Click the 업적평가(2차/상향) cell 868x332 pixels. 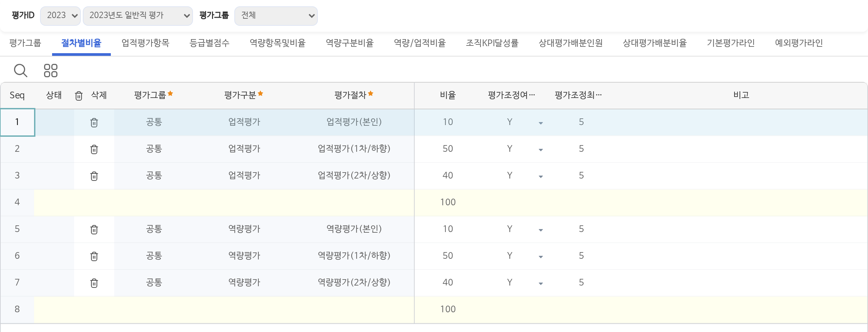click(354, 176)
